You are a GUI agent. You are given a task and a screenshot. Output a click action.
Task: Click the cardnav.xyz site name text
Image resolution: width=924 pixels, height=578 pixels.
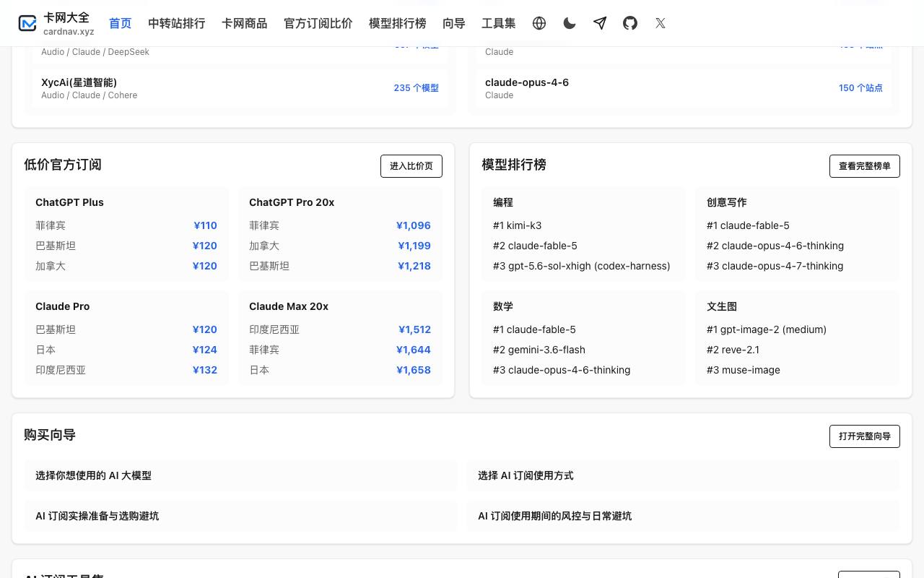coord(69,32)
